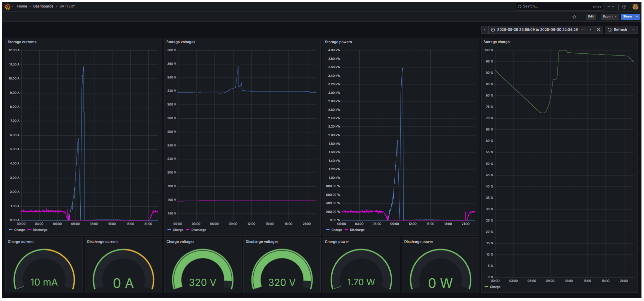Screen dimensions: 644x301
Task: Go to Home breadcrumb
Action: [x=22, y=6]
